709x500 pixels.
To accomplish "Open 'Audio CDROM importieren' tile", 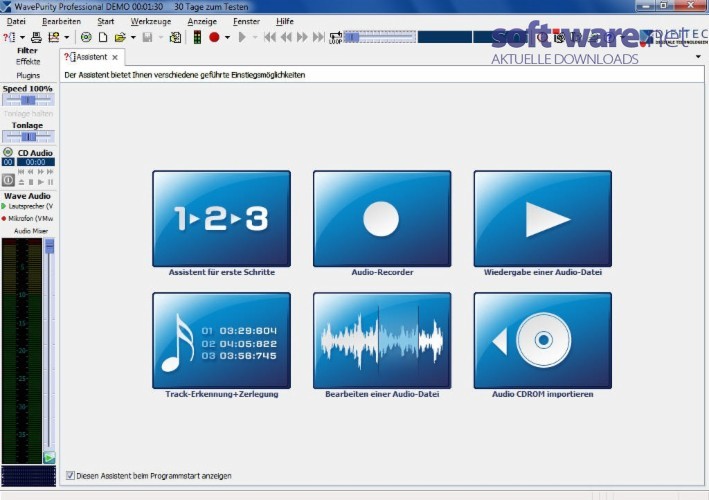I will coord(543,340).
